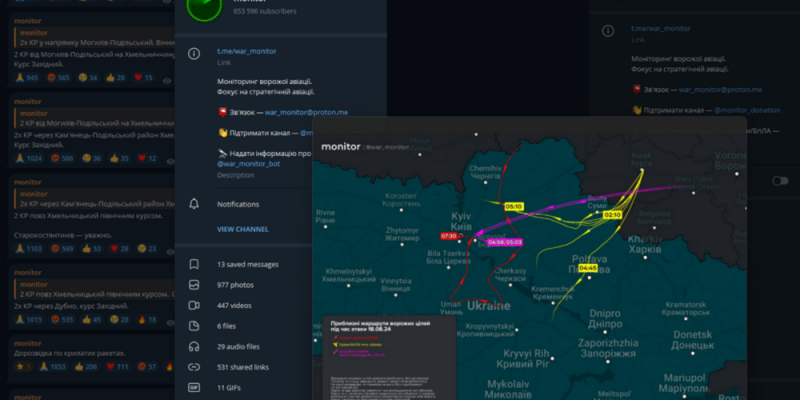Open the 11 GIFs icon

pyautogui.click(x=194, y=387)
